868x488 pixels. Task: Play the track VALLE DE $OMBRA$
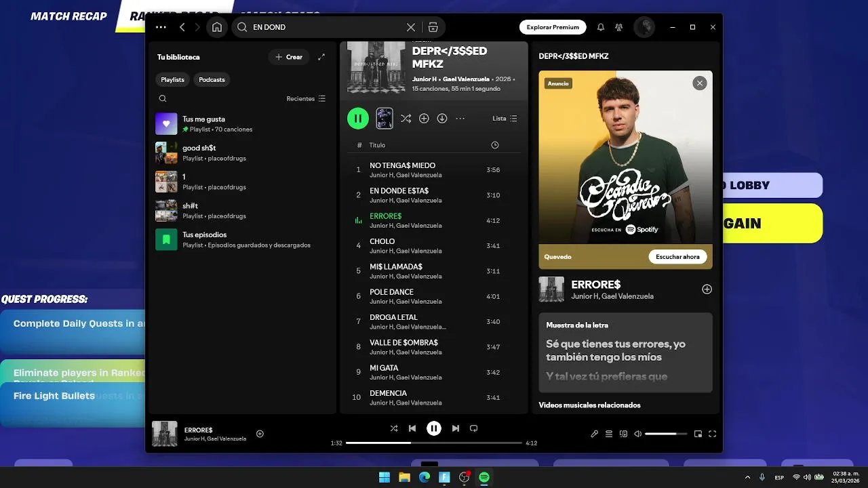click(x=434, y=347)
